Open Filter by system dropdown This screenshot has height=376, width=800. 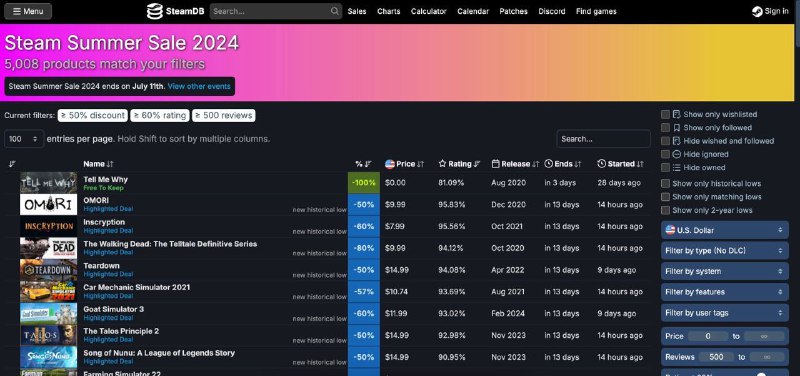click(724, 271)
